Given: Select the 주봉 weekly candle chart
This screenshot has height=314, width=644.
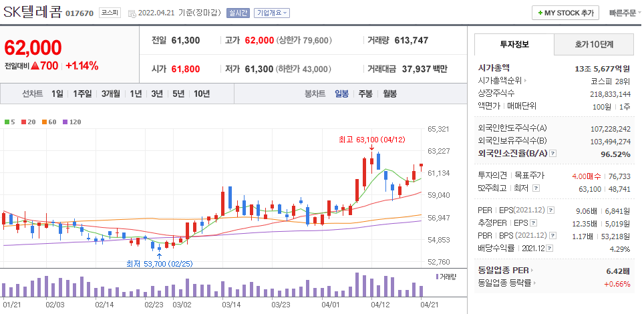Looking at the screenshot, I should (365, 94).
